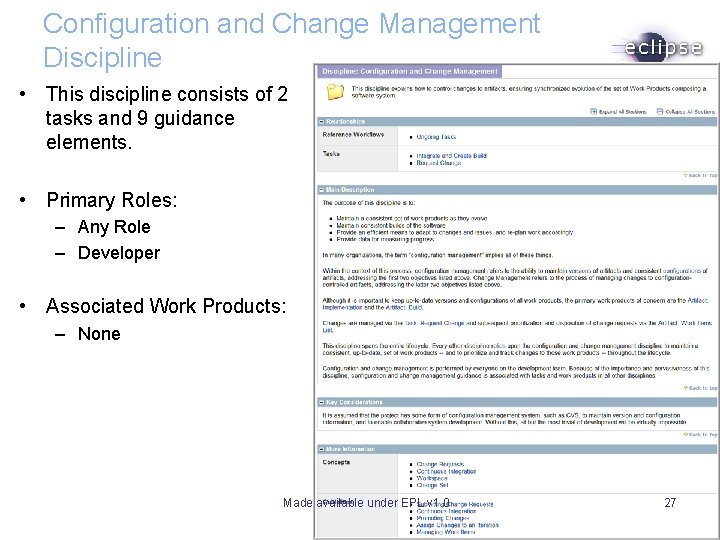Click the 'Tasks' row label
Screen dimensions: 720x540
[331, 154]
